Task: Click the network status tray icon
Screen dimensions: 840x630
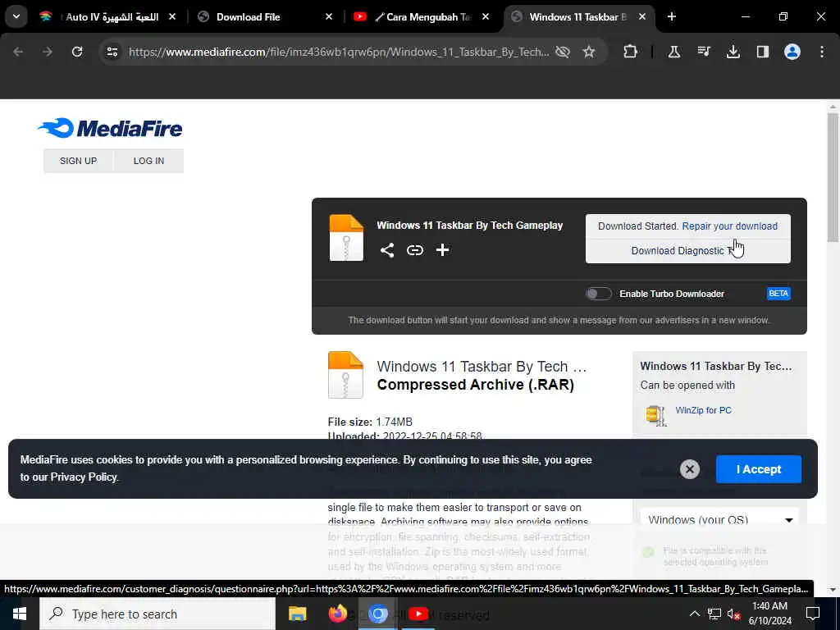Action: 714,614
